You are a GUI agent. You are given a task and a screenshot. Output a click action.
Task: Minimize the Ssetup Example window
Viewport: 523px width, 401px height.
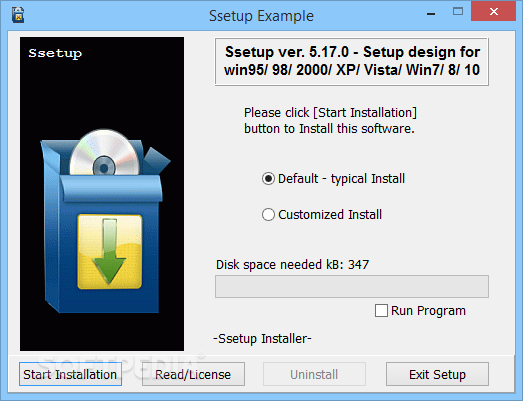(x=431, y=13)
